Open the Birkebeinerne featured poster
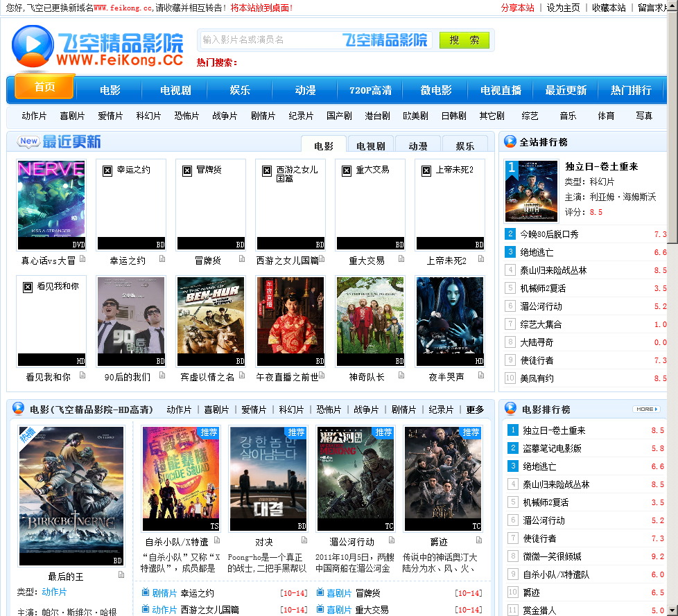This screenshot has height=616, width=678. pos(71,496)
